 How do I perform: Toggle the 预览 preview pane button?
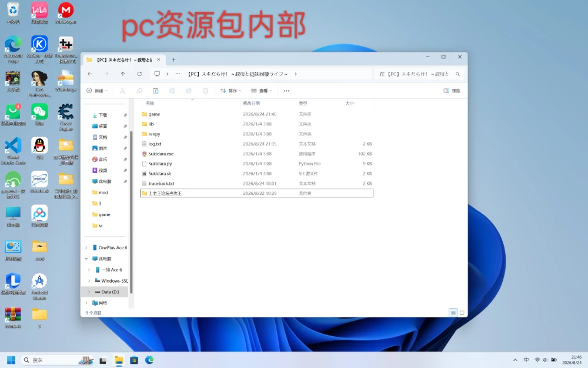[x=452, y=91]
